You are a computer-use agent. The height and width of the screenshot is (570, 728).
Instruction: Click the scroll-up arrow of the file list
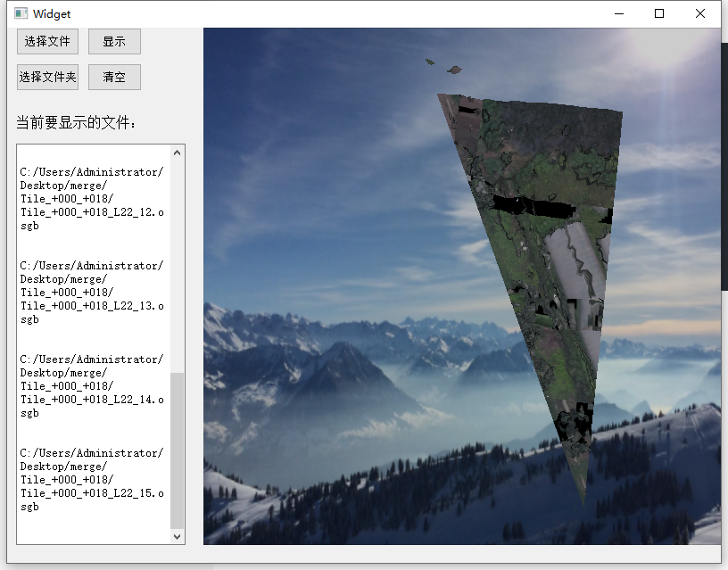pyautogui.click(x=178, y=152)
